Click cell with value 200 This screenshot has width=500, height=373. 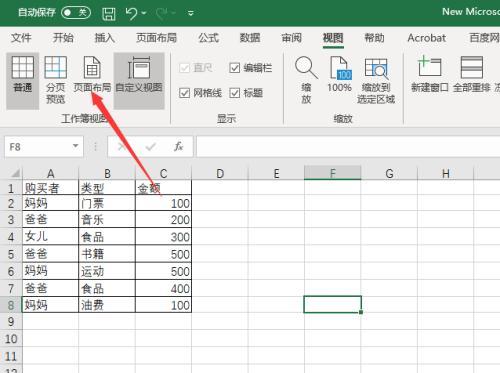[163, 220]
